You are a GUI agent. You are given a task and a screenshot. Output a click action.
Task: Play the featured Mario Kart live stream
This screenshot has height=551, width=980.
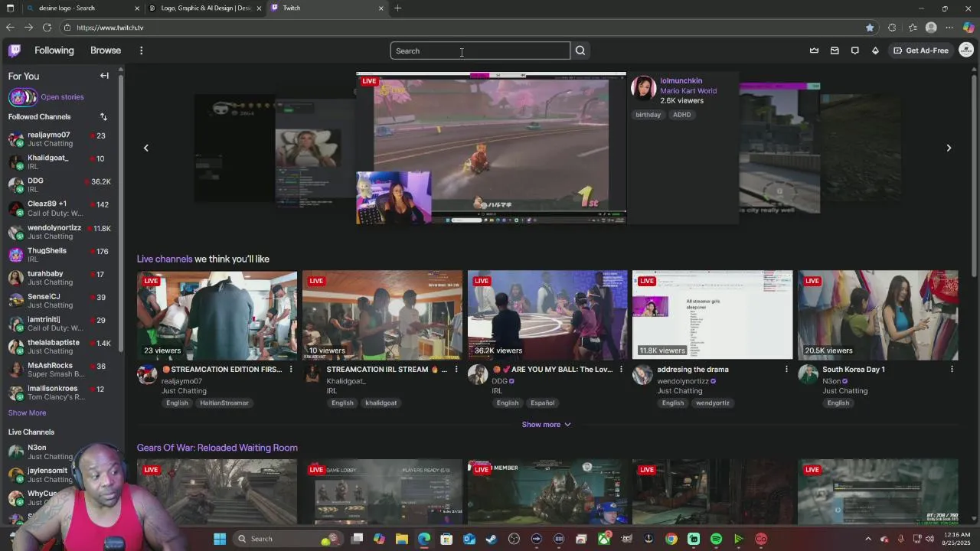pyautogui.click(x=491, y=148)
